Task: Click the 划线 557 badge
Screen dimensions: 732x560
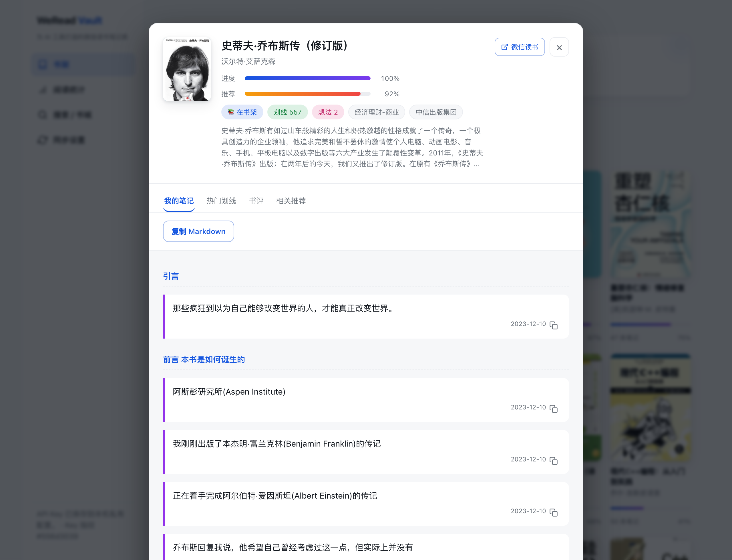Action: tap(287, 112)
